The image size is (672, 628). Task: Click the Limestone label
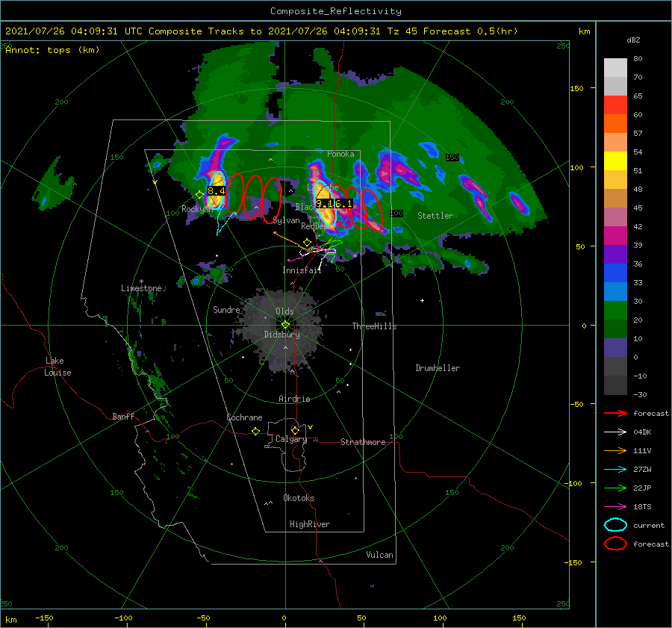coord(141,288)
